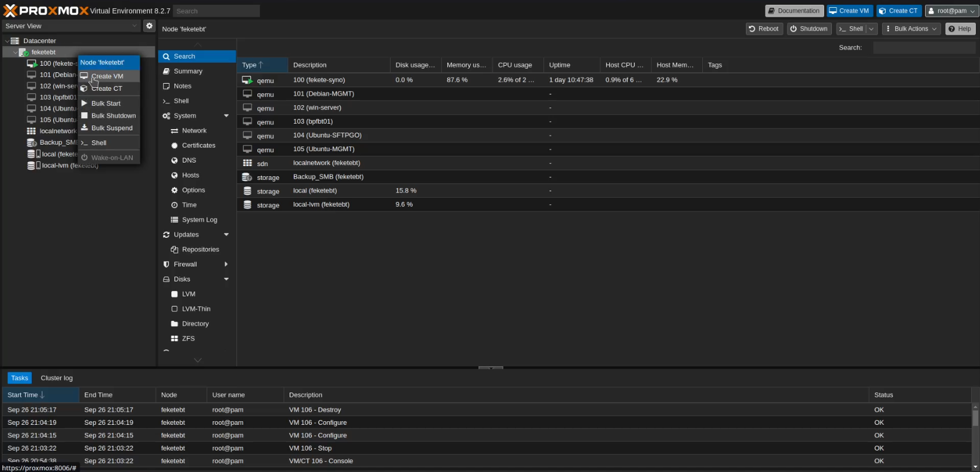Click the Network exchange-arrows icon
980x472 pixels.
pyautogui.click(x=174, y=131)
